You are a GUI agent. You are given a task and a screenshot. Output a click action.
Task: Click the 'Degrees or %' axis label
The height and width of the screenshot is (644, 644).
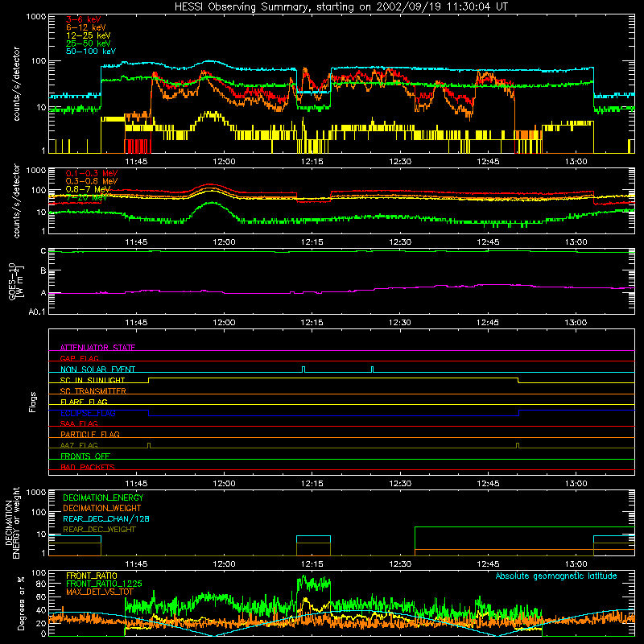point(21,603)
